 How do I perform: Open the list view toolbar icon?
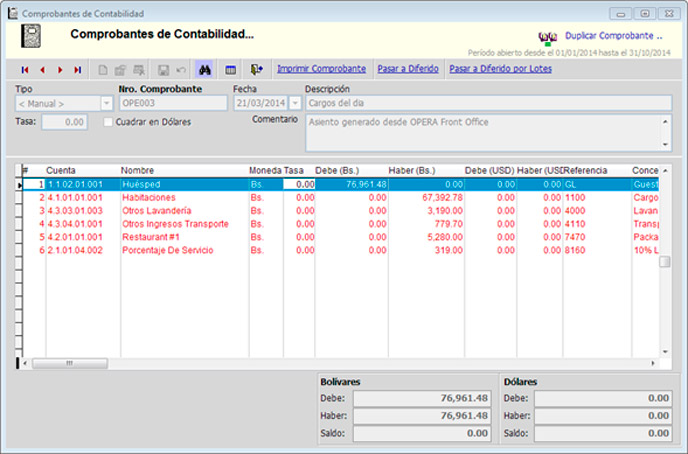point(230,70)
